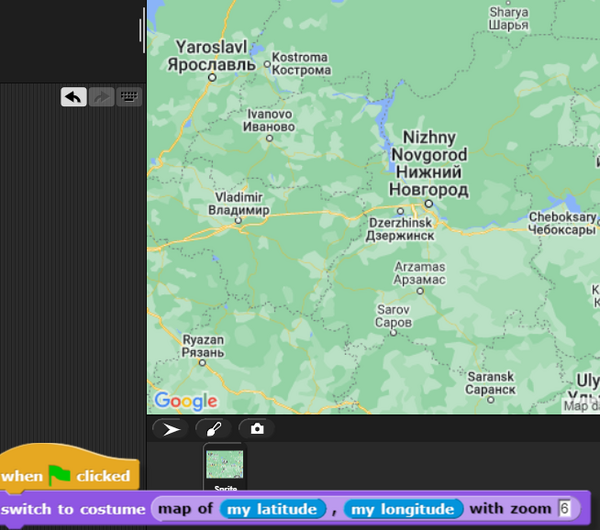
Task: Add a new turtle sprite with arrow icon
Action: (x=172, y=429)
